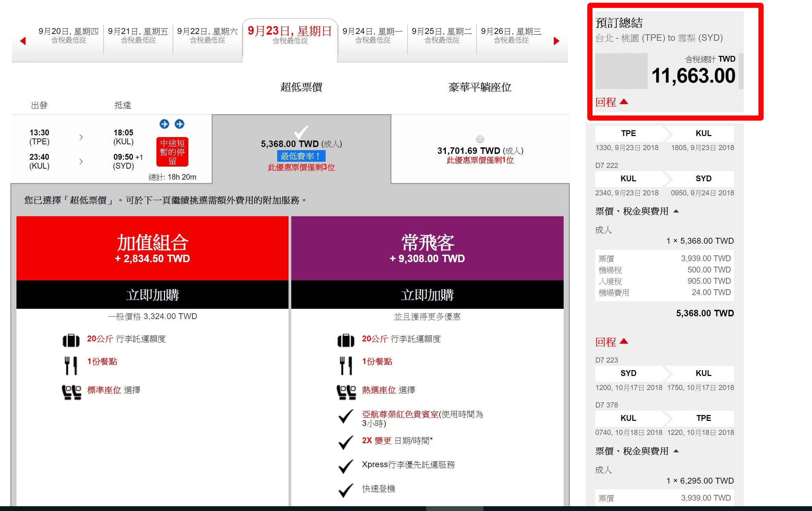Click 1份餐點 under 常飛客

pos(377,362)
